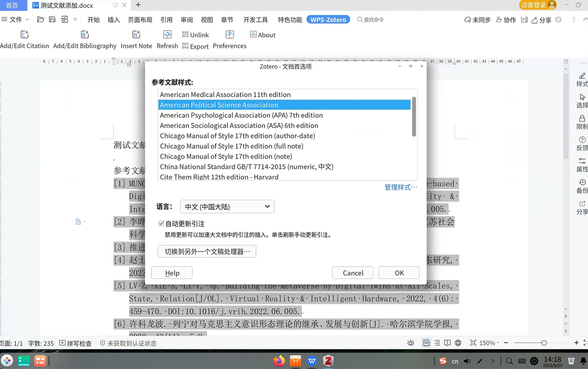Viewport: 588px width, 369px height.
Task: Open Zotero Preferences icon
Action: 230,35
